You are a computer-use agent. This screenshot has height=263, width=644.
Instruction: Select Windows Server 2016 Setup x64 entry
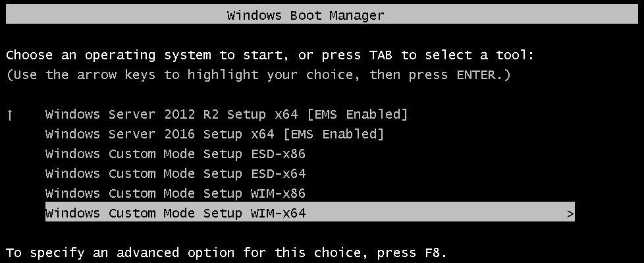[x=215, y=134]
